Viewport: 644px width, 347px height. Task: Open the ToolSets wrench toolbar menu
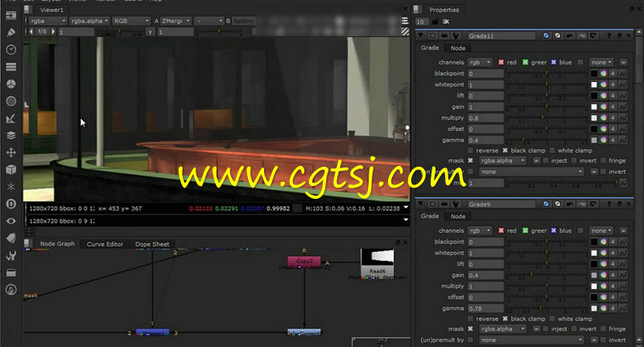tap(11, 255)
